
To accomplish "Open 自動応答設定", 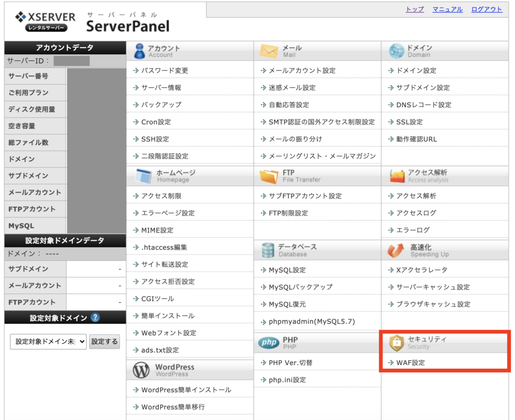I will [289, 104].
